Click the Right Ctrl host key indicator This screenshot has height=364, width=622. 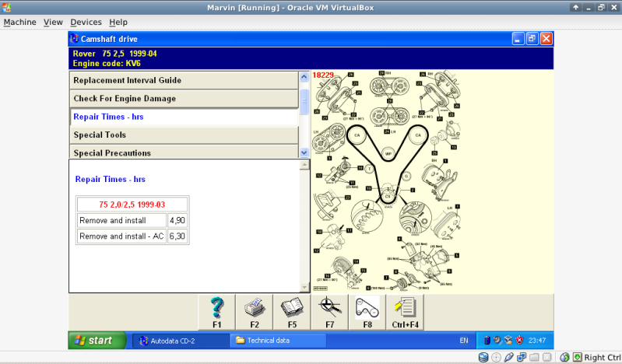point(603,357)
